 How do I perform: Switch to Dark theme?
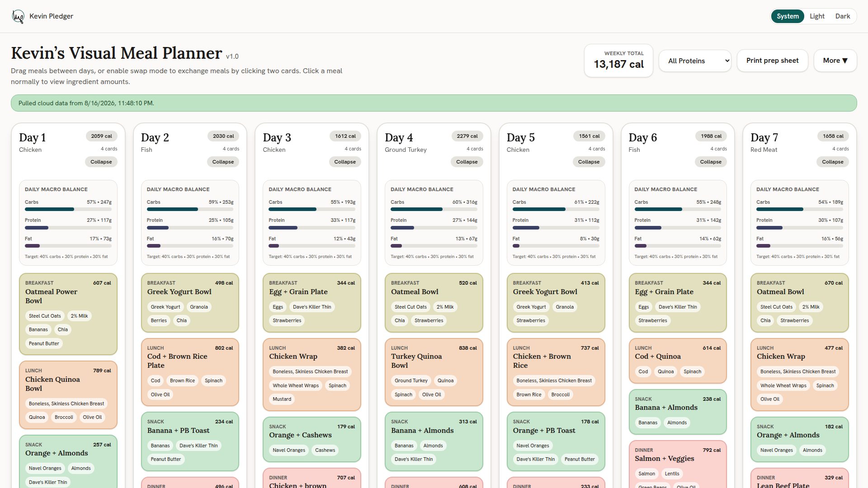click(x=842, y=16)
